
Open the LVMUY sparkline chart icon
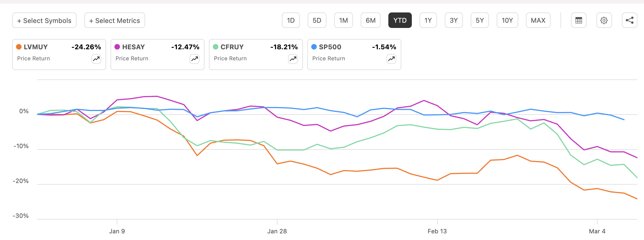tap(96, 59)
